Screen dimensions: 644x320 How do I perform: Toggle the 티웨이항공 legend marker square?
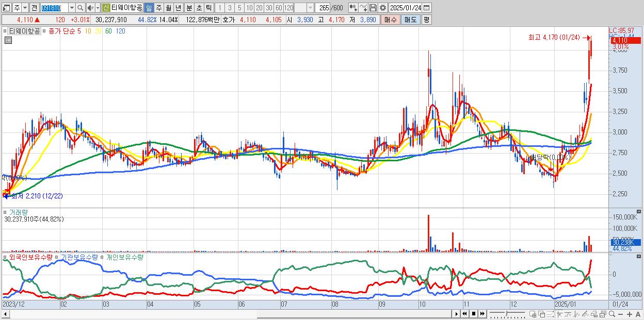click(6, 31)
